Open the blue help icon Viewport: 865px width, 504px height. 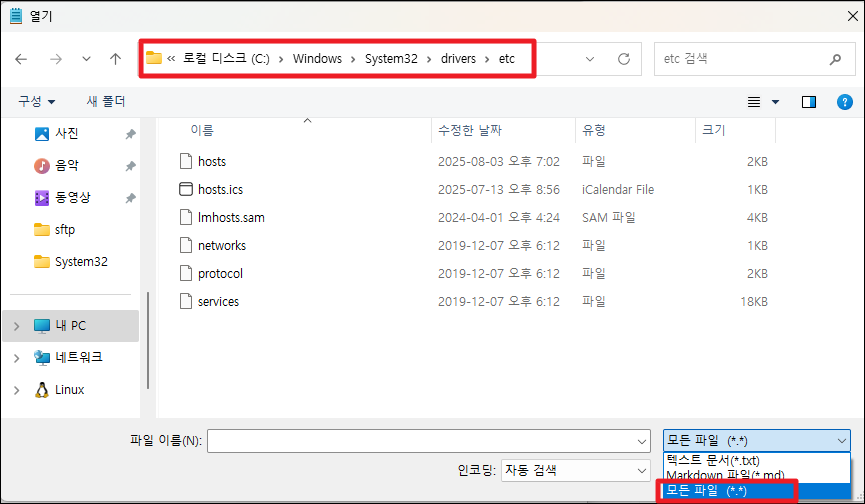844,102
